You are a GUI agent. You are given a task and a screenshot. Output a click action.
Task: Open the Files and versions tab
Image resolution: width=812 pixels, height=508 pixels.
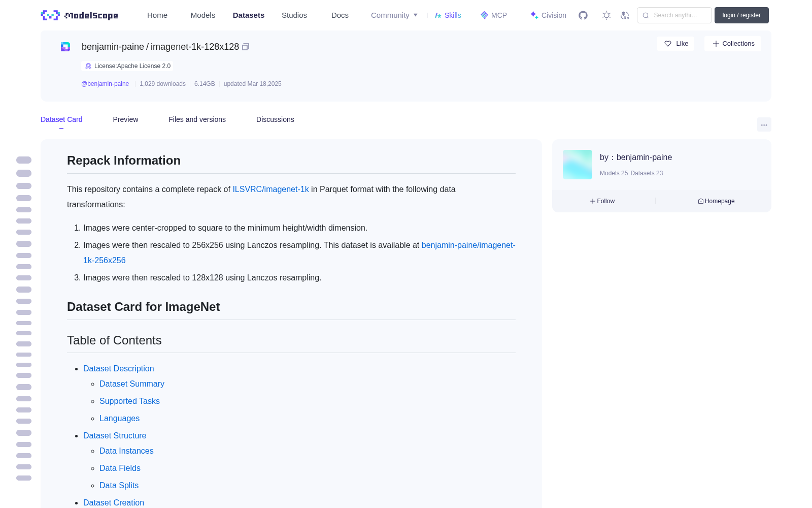point(197,119)
